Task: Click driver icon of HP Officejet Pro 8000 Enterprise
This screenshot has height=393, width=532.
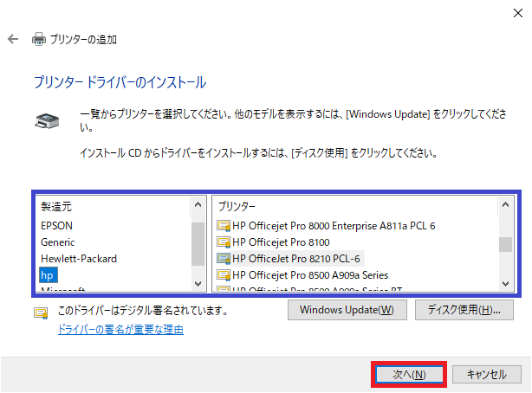Action: [x=224, y=226]
